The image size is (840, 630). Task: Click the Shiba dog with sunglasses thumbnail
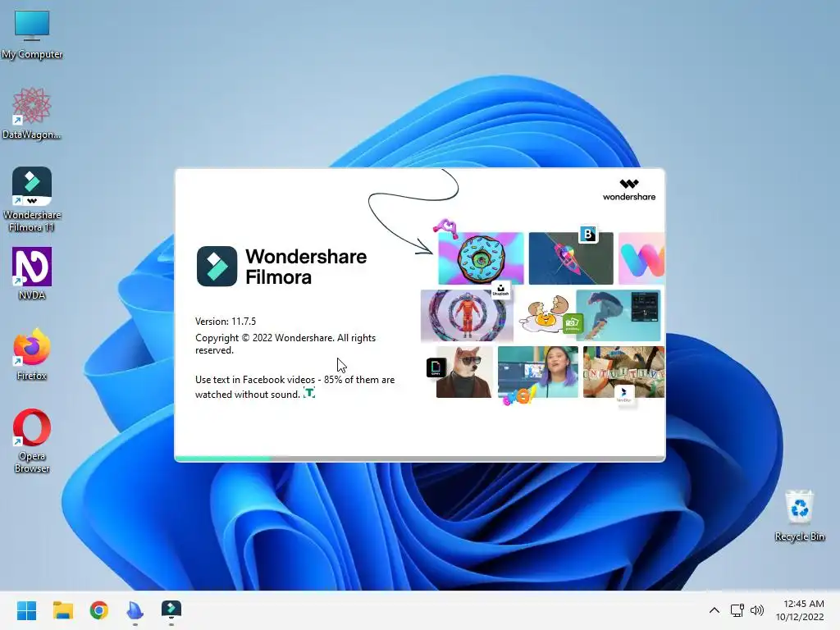pyautogui.click(x=464, y=372)
